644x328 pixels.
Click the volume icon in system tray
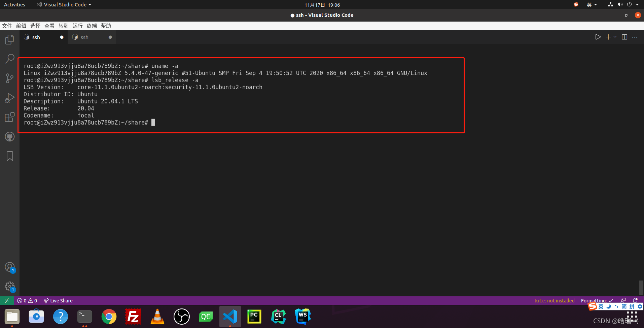pos(620,5)
